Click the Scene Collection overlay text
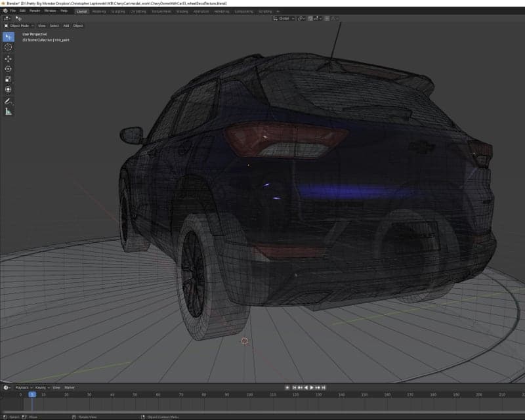This screenshot has height=420, width=525. (46, 40)
